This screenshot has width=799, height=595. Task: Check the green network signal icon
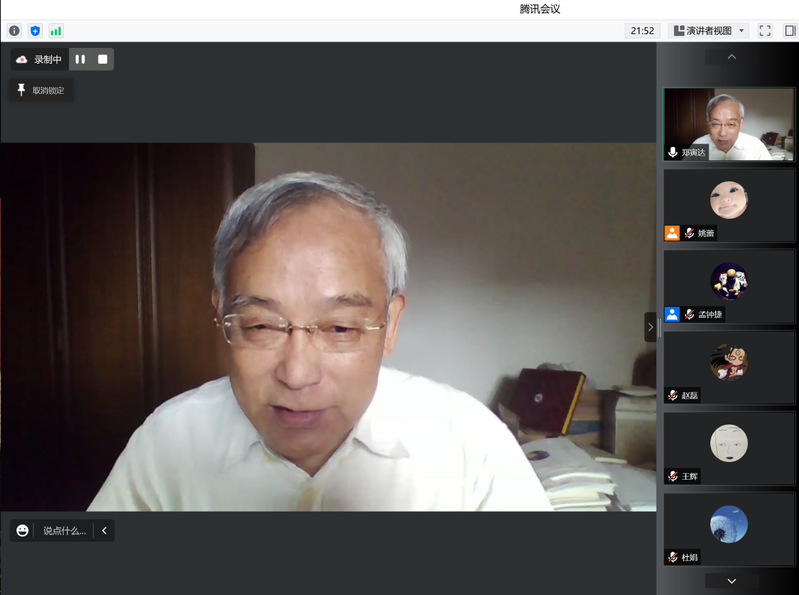56,31
